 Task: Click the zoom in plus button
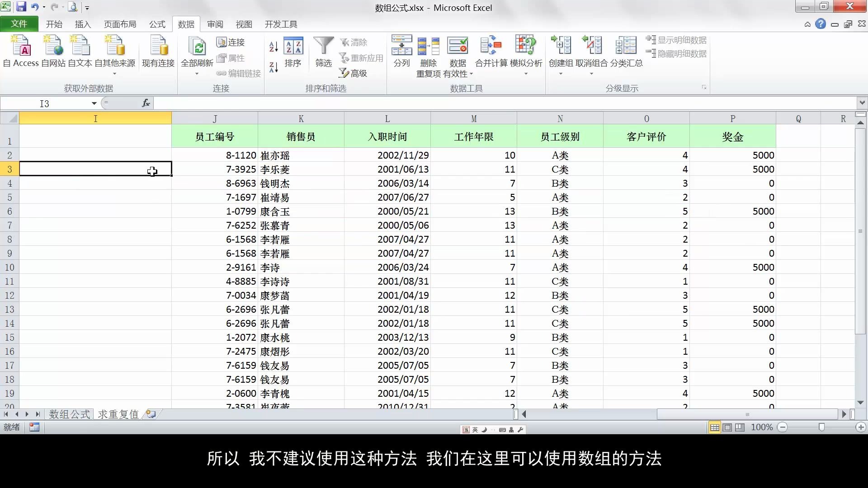pyautogui.click(x=861, y=427)
